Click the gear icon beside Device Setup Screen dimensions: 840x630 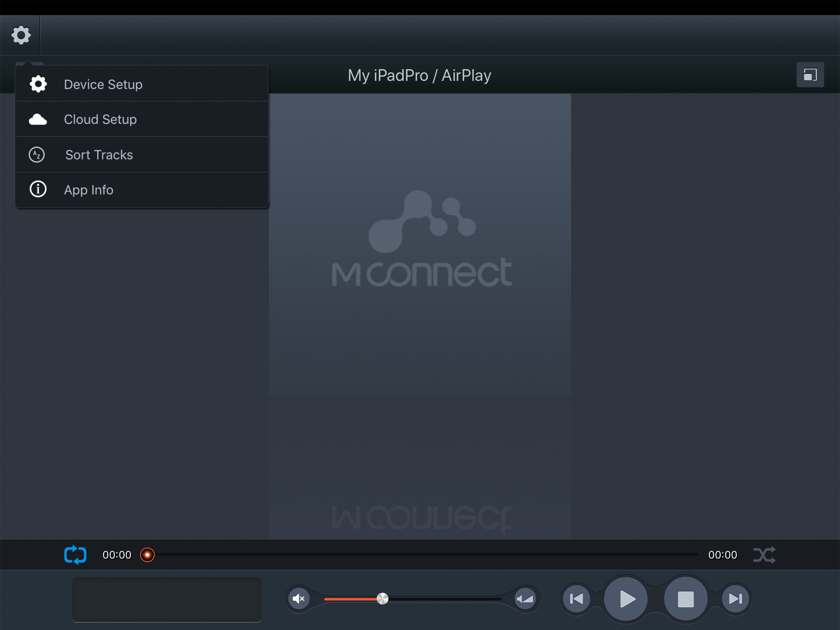pos(38,84)
